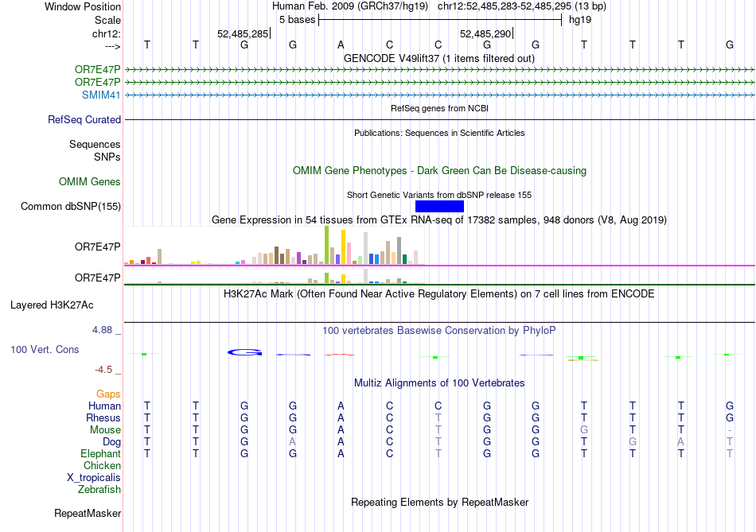Click the 100 Vert. Cons label
This screenshot has height=532, width=756.
[45, 349]
